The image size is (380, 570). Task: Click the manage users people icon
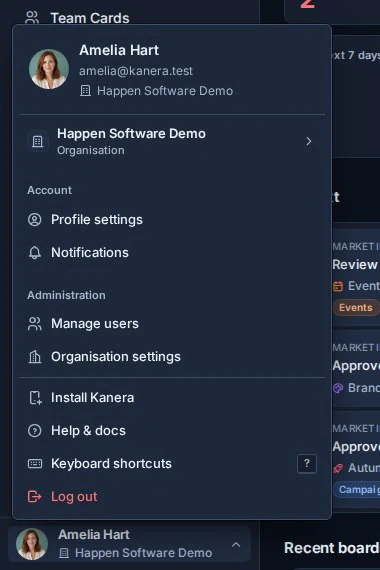click(35, 324)
